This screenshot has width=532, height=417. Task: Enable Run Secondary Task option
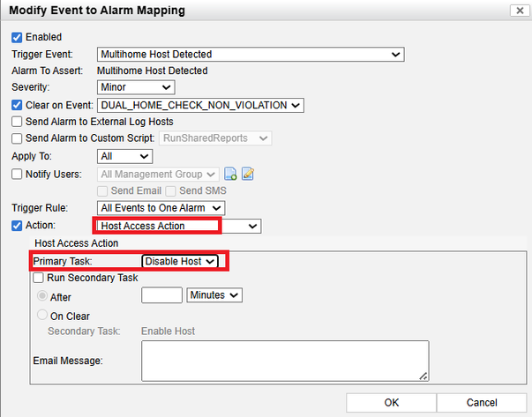click(x=39, y=278)
